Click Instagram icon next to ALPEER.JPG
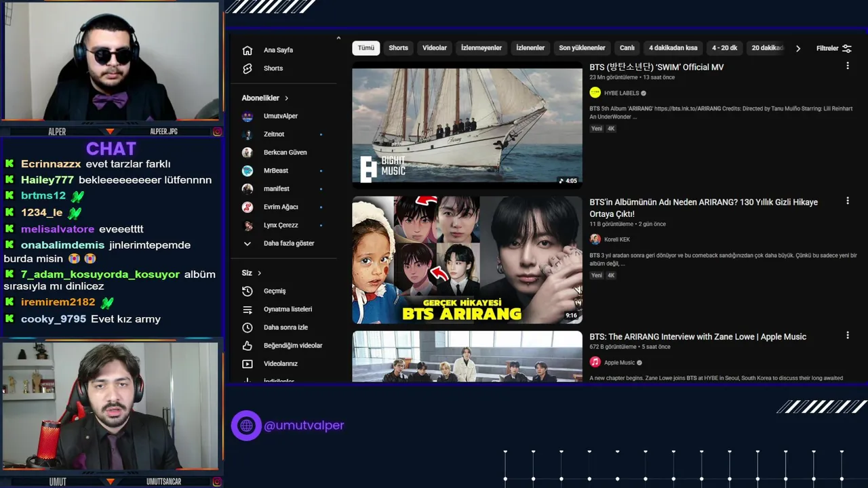The width and height of the screenshot is (868, 488). tap(218, 131)
